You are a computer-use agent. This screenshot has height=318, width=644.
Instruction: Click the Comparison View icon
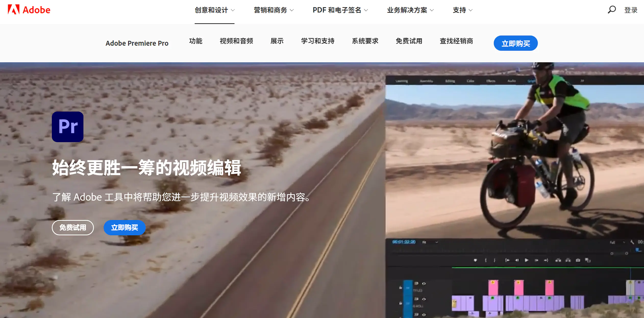(588, 260)
